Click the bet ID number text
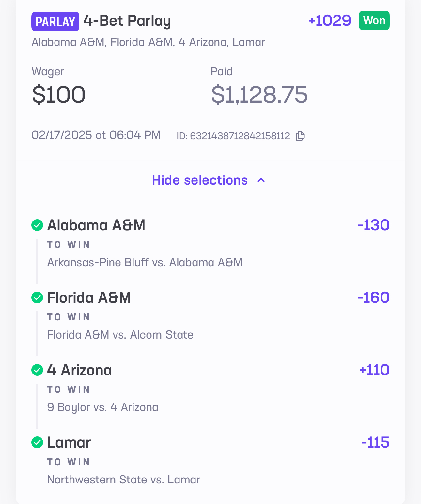The image size is (421, 504). coord(240,136)
